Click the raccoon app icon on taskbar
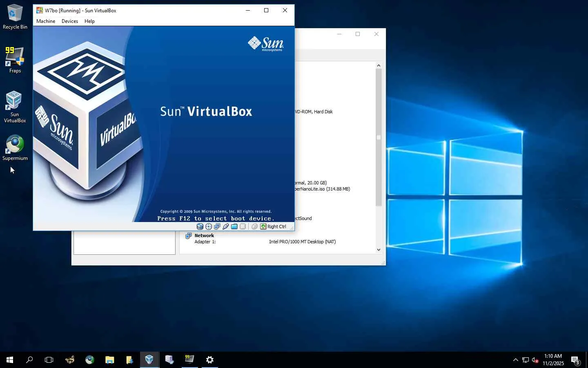 coord(70,360)
